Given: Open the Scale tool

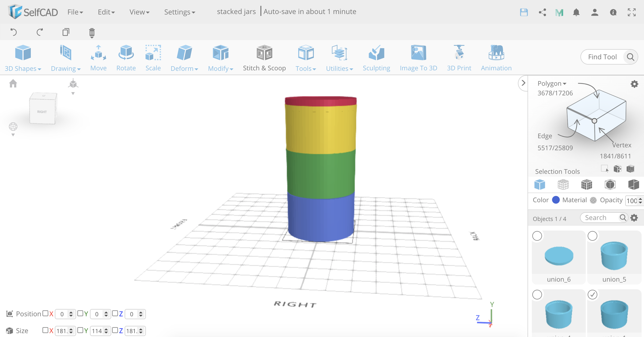Looking at the screenshot, I should (153, 58).
